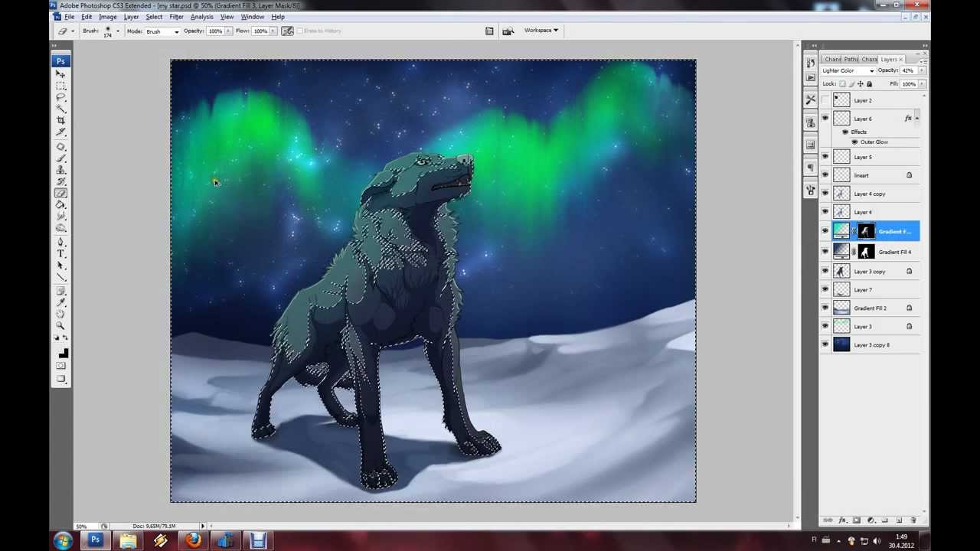Select the Magic Wand tool
Screen dimensions: 980x551
[60, 108]
